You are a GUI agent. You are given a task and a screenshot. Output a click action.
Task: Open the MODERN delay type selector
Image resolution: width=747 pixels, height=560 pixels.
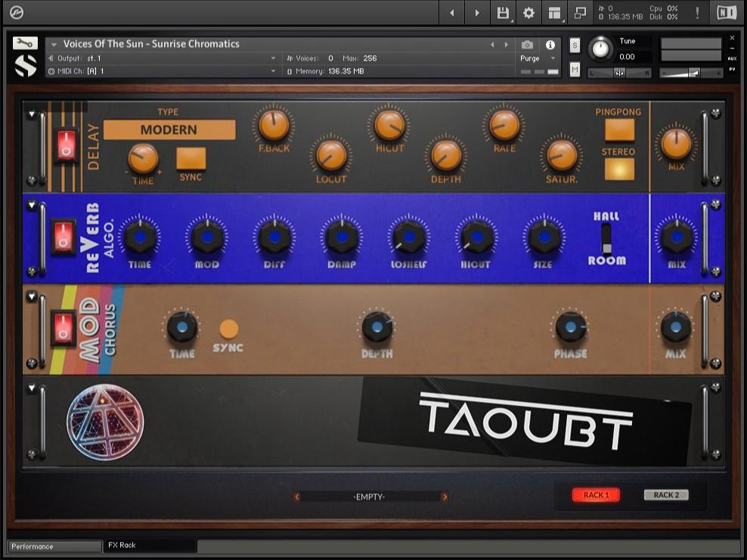tap(169, 130)
